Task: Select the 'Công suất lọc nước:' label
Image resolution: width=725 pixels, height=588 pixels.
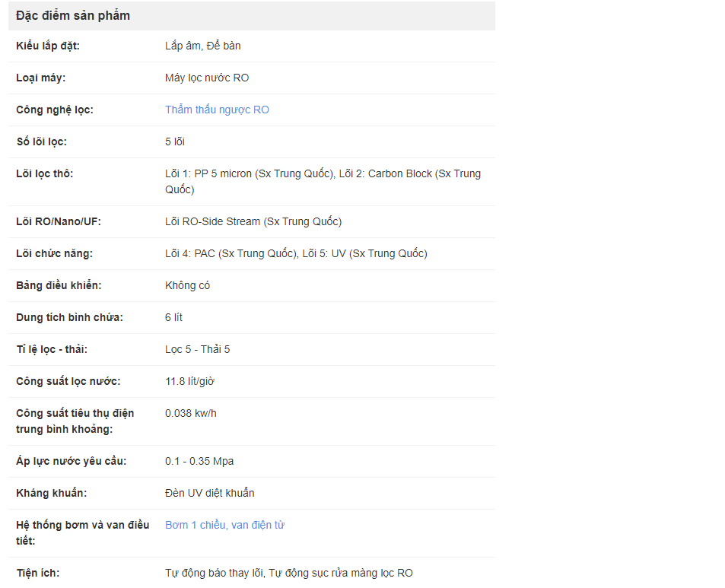Action: point(68,381)
